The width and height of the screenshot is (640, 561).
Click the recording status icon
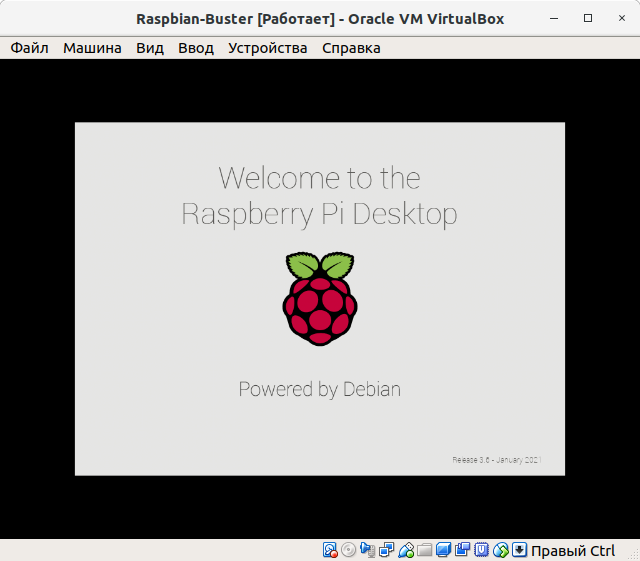462,550
